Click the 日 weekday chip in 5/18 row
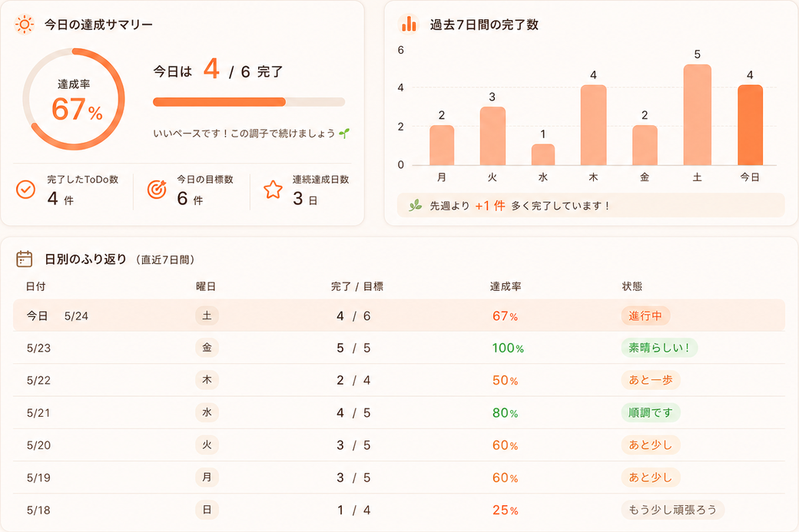Image resolution: width=799 pixels, height=532 pixels. (x=207, y=510)
